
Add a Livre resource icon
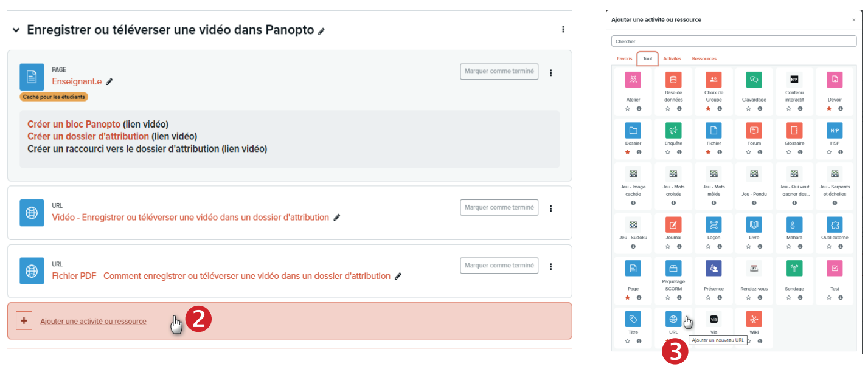(754, 225)
